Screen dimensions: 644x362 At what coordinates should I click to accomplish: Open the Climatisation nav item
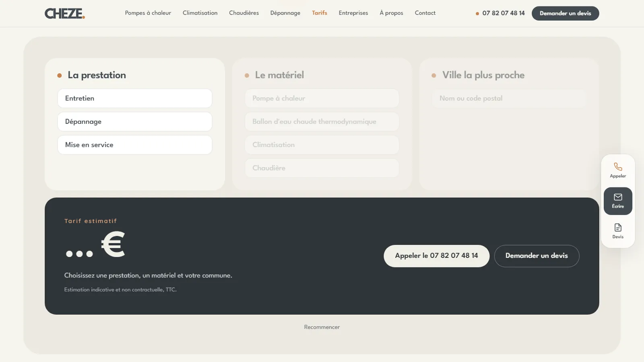pyautogui.click(x=200, y=13)
